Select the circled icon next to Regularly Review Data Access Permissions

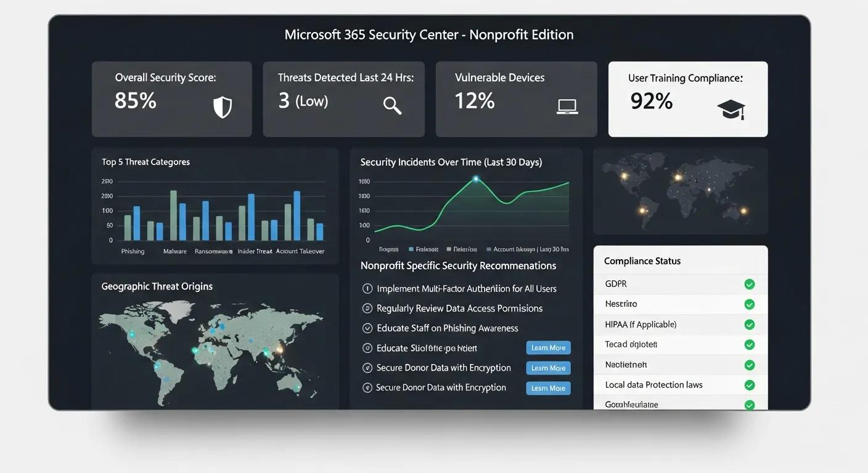tap(367, 308)
